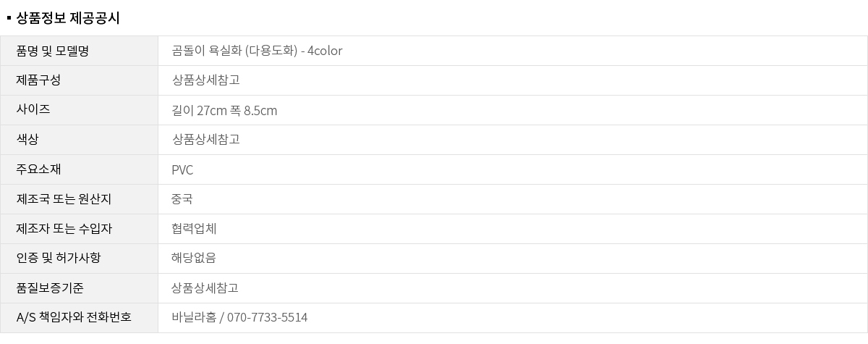Select the 곰돌이 욕실화 (다용도화) - 4color text

257,51
